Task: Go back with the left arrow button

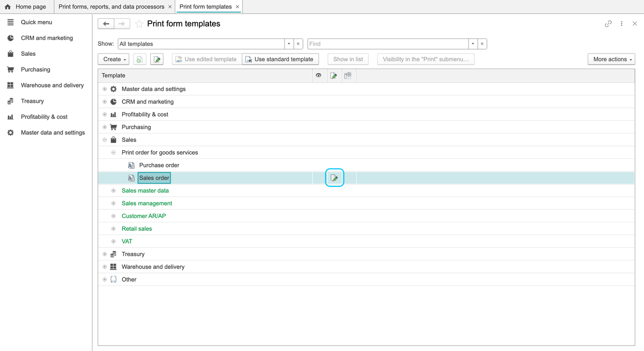Action: click(x=106, y=24)
